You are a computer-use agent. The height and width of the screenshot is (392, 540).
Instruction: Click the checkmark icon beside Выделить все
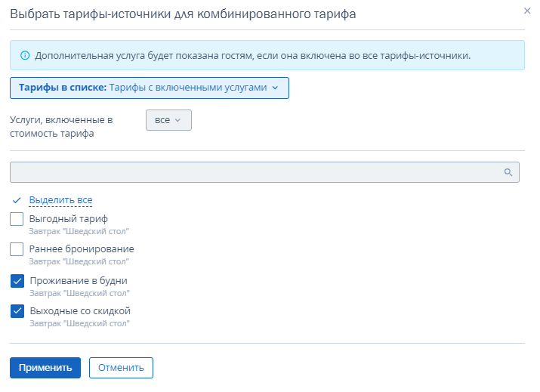tap(17, 200)
